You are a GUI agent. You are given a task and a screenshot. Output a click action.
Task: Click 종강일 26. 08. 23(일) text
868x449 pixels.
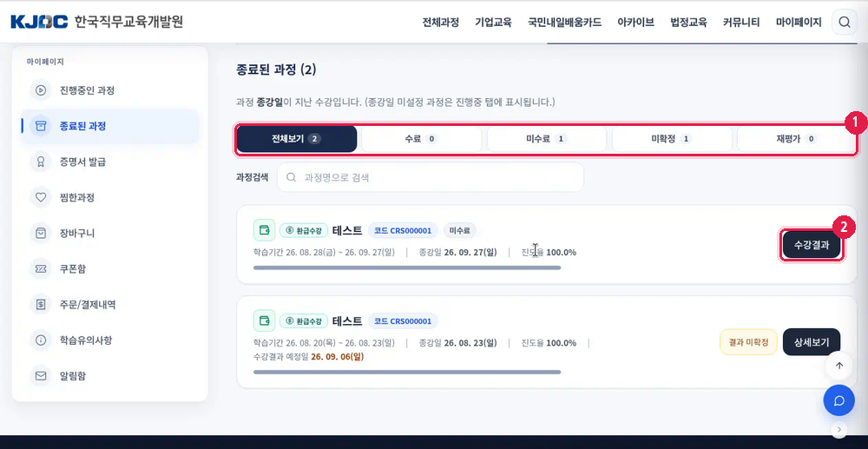457,343
